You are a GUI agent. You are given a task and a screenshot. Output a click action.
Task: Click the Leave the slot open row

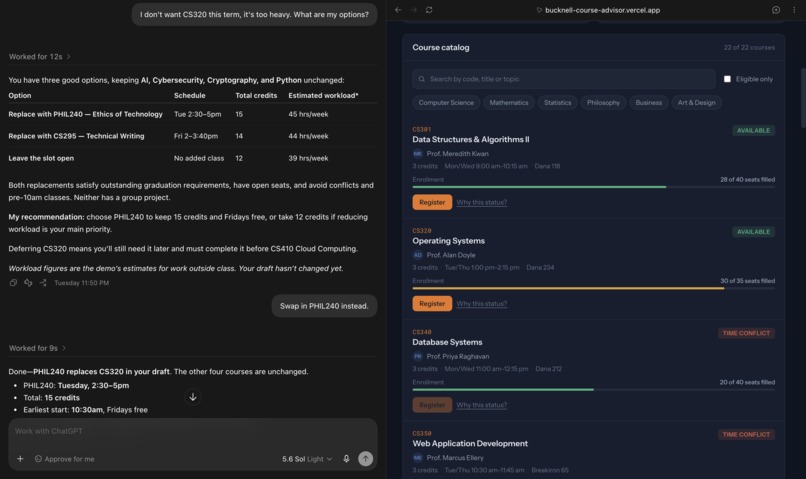[x=192, y=158]
